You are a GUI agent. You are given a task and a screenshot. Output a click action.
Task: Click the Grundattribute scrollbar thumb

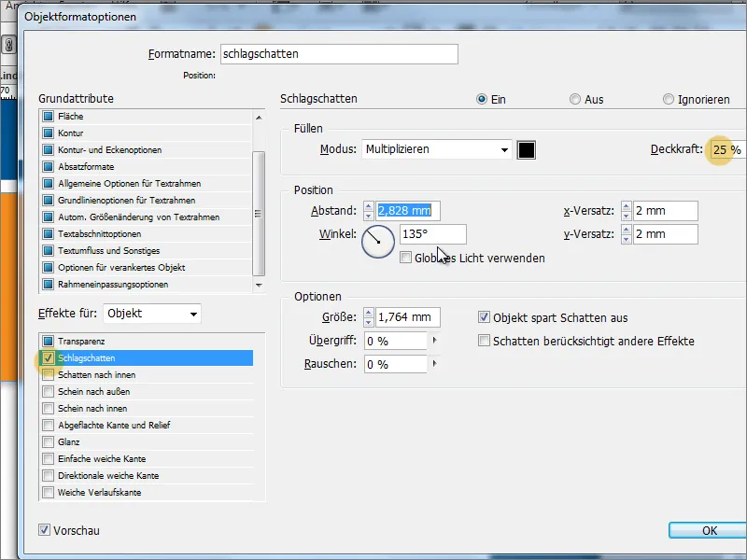pyautogui.click(x=259, y=214)
